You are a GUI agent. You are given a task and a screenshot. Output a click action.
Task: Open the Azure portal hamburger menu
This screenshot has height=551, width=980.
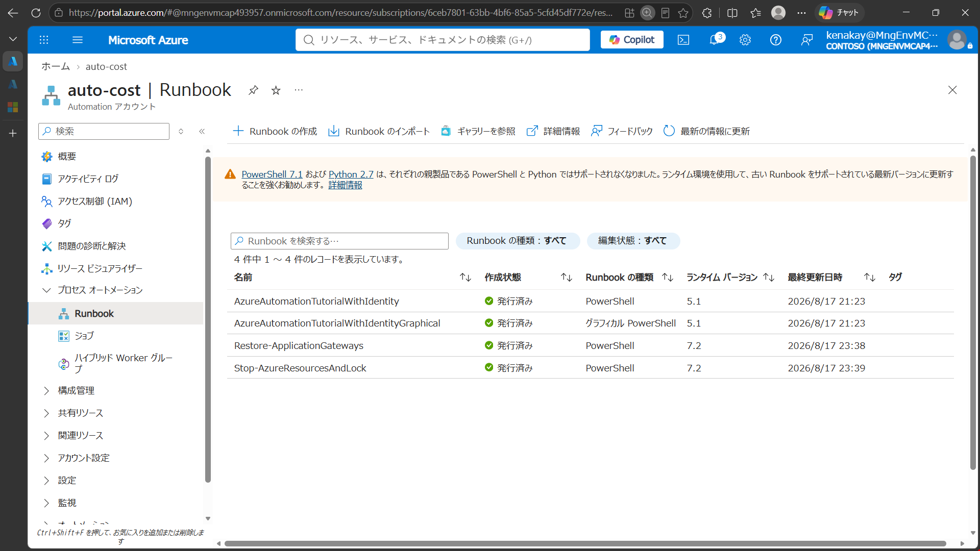[78, 40]
